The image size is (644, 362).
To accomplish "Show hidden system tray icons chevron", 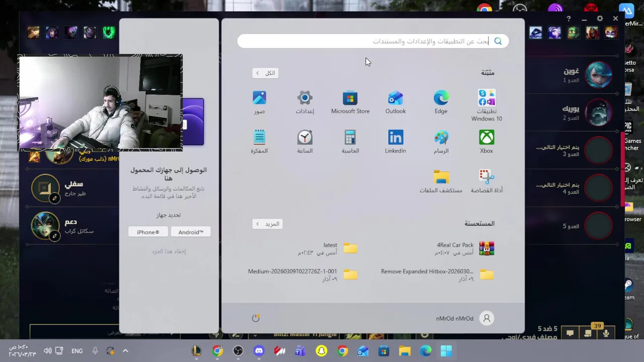I will 125,351.
